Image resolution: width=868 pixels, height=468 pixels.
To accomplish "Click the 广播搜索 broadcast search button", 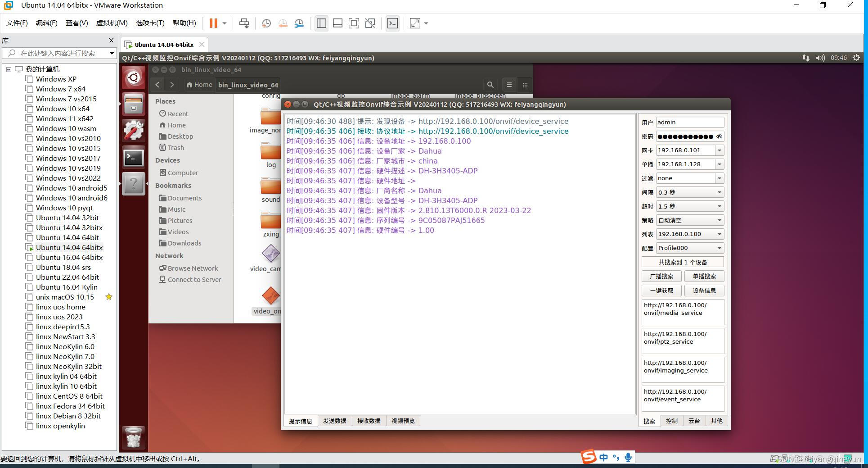I will coord(661,276).
